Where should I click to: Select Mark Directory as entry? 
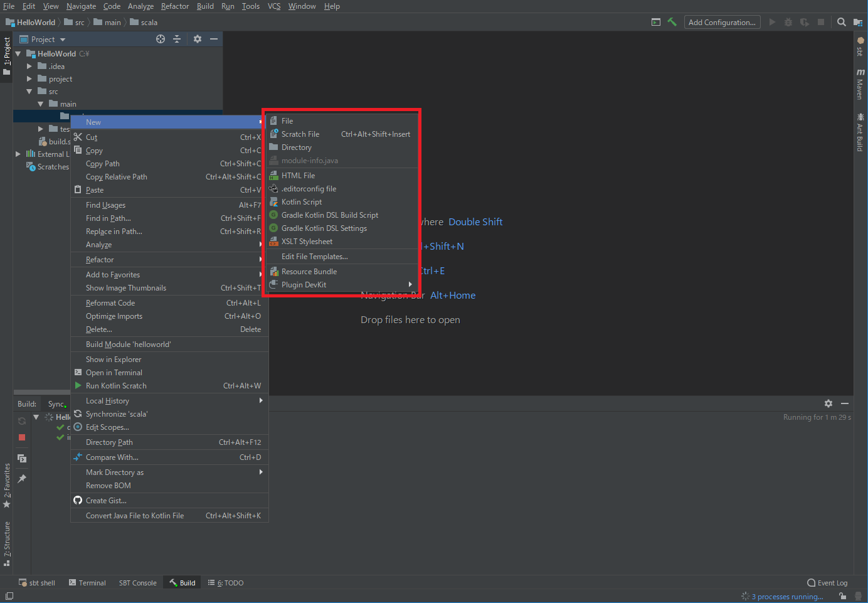coord(169,472)
